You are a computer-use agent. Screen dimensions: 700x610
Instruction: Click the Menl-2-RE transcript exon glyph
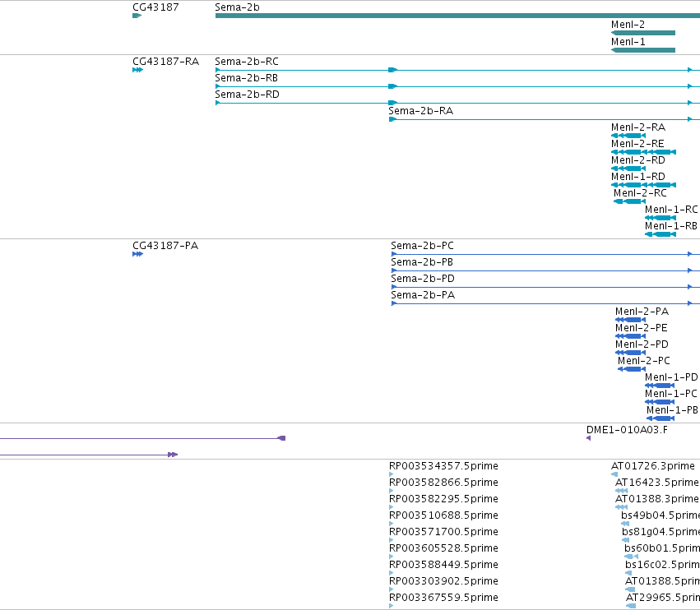click(x=643, y=152)
